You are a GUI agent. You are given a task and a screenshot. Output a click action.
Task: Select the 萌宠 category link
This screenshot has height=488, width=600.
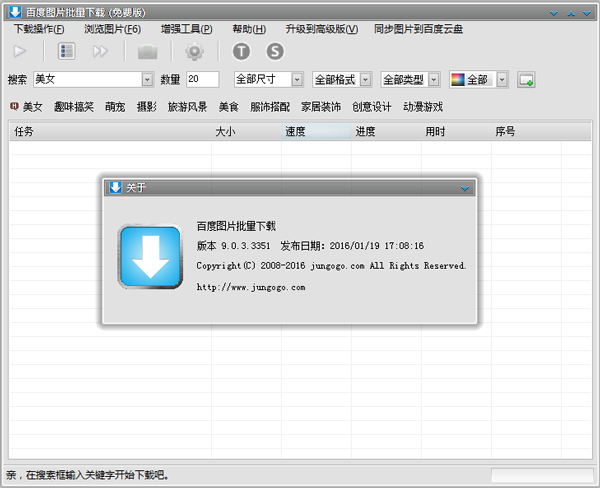click(x=115, y=107)
